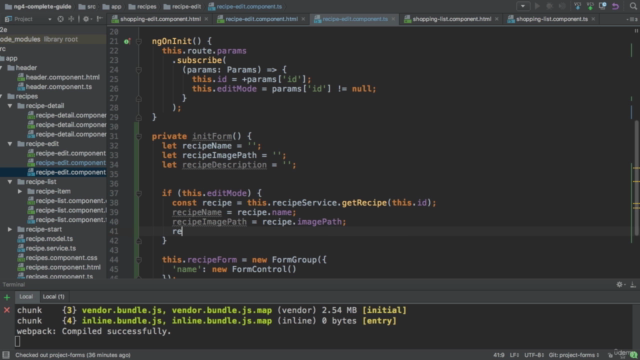This screenshot has height=360, width=640.
Task: Show hidden editor tabs list dropdown
Action: coord(632,19)
